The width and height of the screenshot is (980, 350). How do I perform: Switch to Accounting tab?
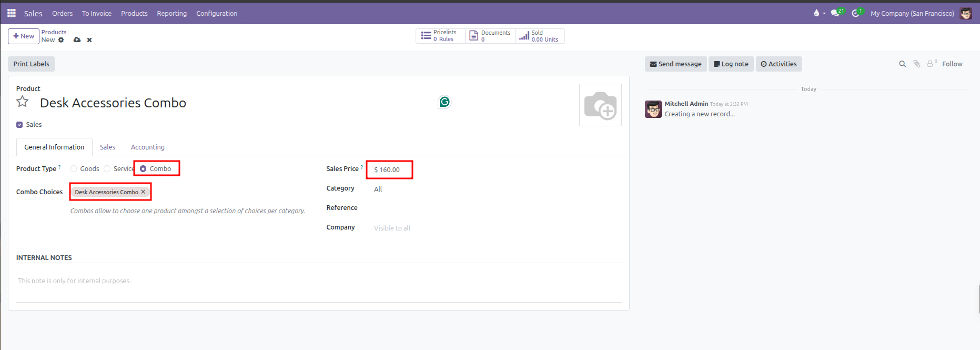point(148,147)
